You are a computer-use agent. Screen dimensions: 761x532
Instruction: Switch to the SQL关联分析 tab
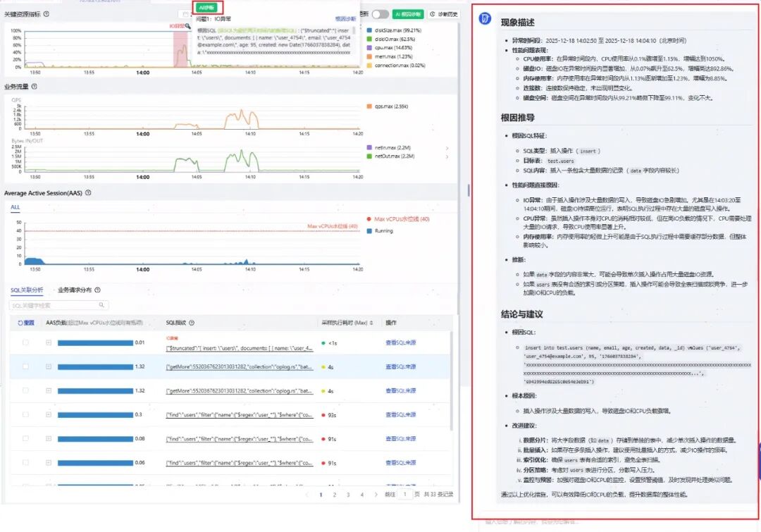tap(27, 290)
